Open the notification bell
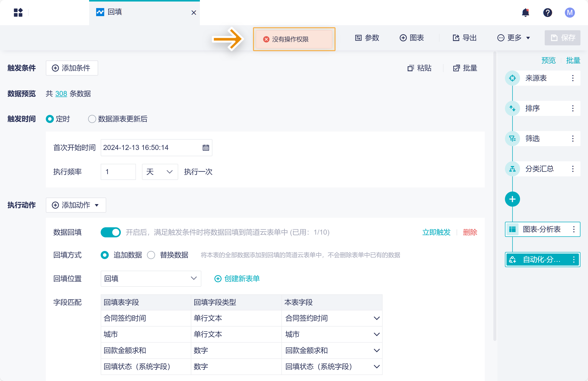 pyautogui.click(x=525, y=13)
